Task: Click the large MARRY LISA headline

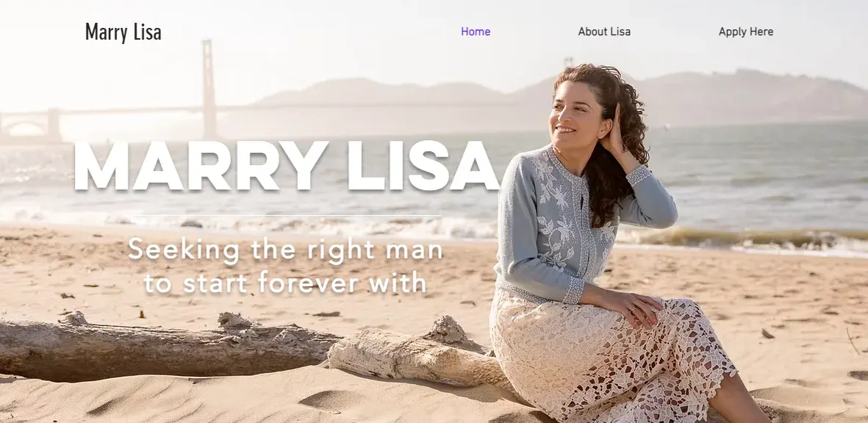Action: point(286,166)
